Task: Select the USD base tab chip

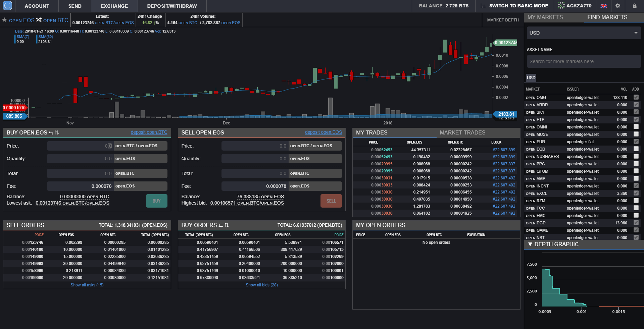Action: coord(531,78)
